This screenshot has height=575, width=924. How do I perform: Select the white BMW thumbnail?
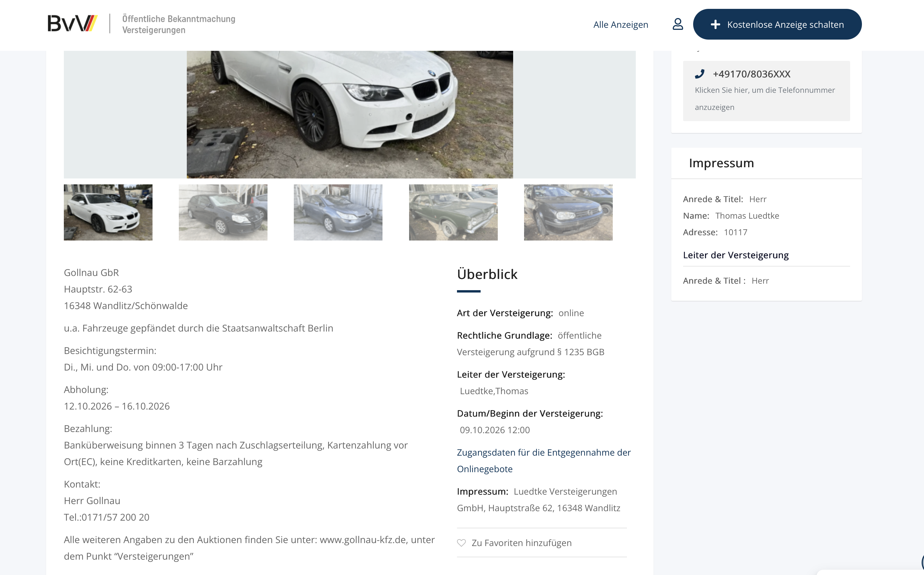click(x=108, y=212)
